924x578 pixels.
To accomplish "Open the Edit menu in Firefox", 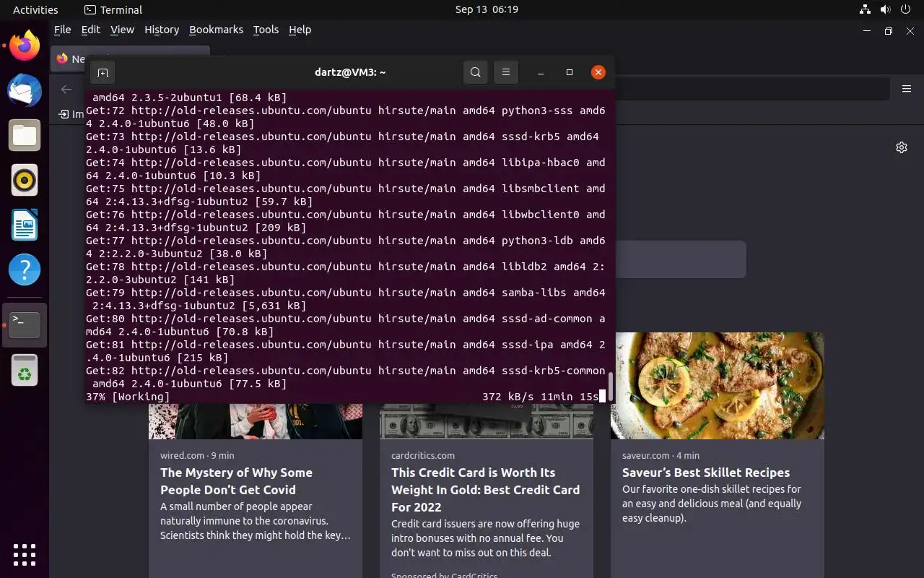I will click(x=91, y=30).
